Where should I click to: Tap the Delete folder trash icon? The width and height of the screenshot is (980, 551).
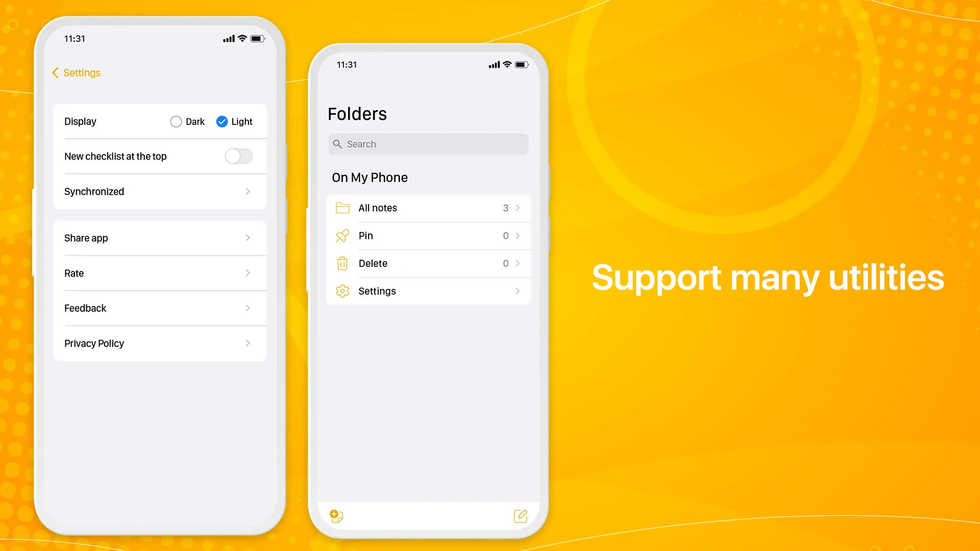[x=341, y=263]
